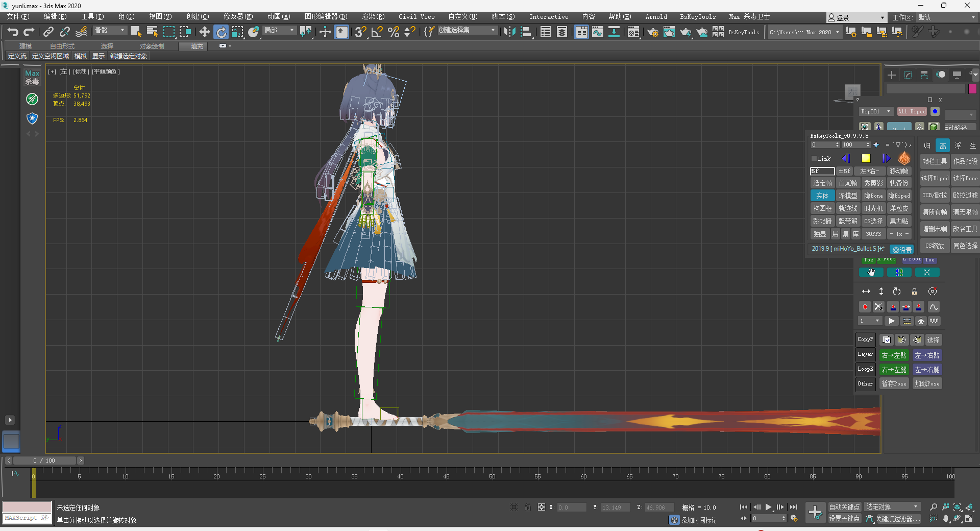Click the Selection Lock padlock icon
The width and height of the screenshot is (980, 531).
point(528,507)
